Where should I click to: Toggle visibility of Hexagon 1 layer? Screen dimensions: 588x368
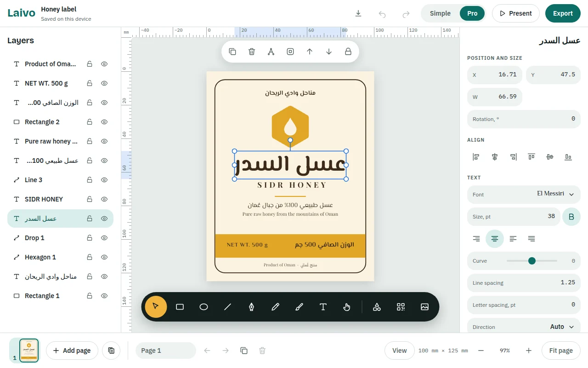[x=104, y=257]
